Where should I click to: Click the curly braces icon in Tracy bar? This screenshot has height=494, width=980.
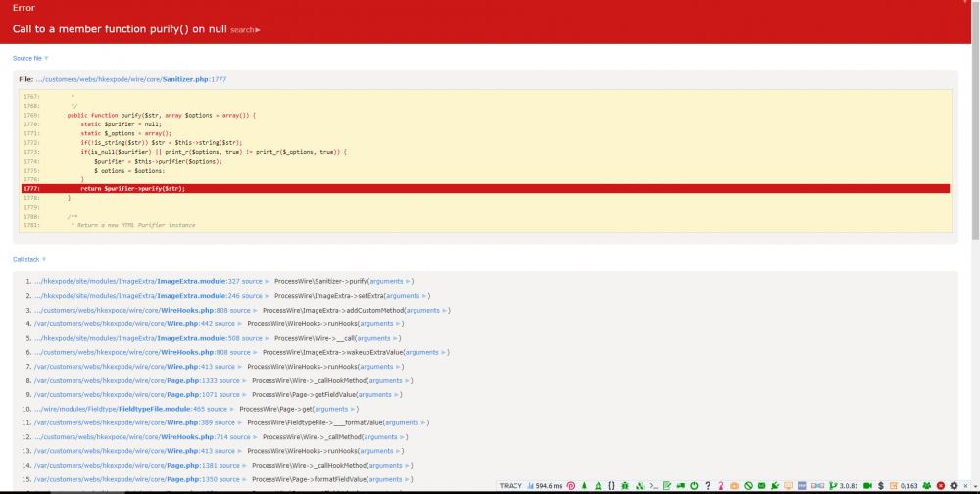pyautogui.click(x=612, y=486)
